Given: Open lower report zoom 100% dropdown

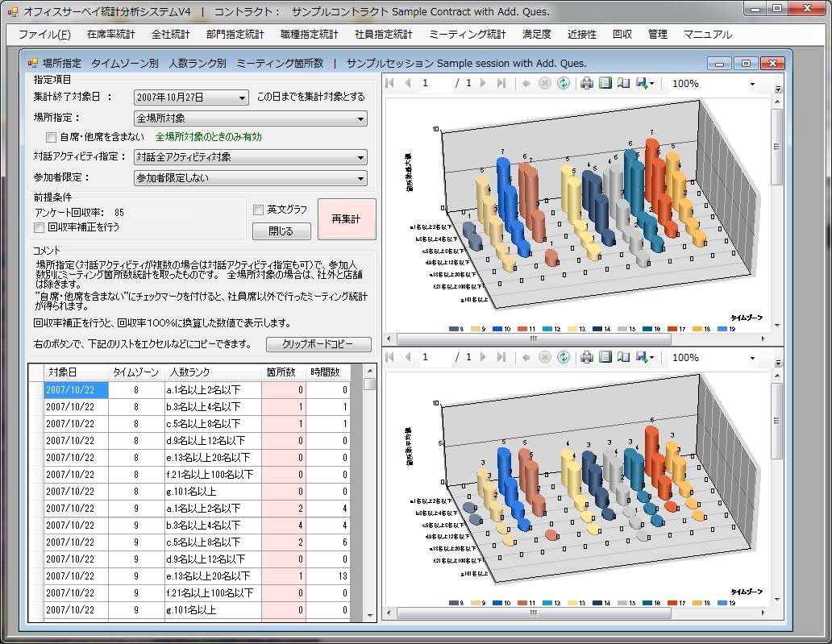Looking at the screenshot, I should [x=752, y=358].
